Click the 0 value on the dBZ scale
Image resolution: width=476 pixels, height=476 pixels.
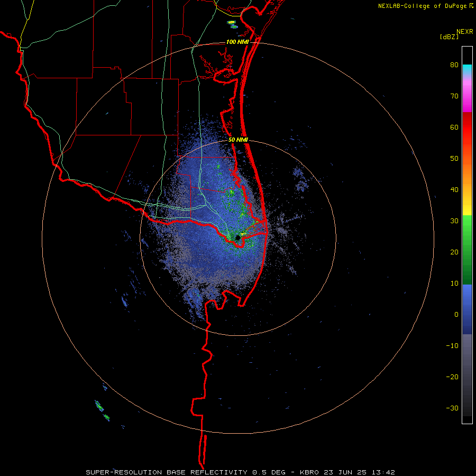pos(456,315)
